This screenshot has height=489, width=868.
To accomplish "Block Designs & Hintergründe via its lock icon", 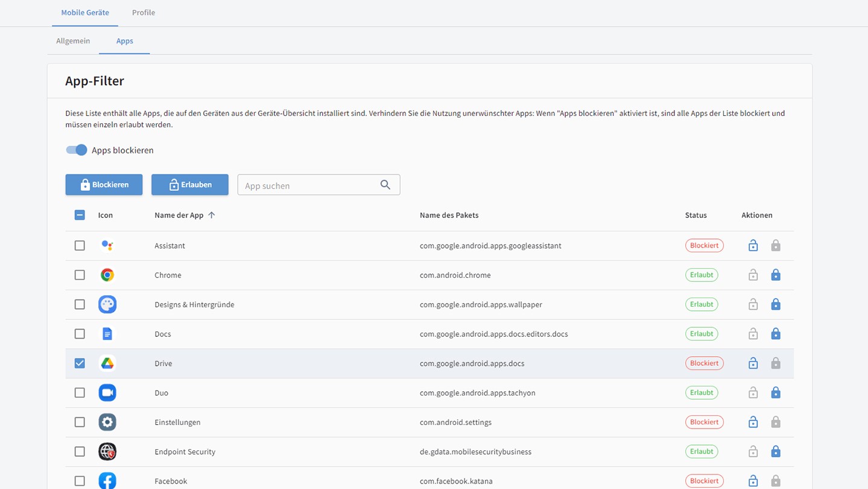I will (x=776, y=305).
